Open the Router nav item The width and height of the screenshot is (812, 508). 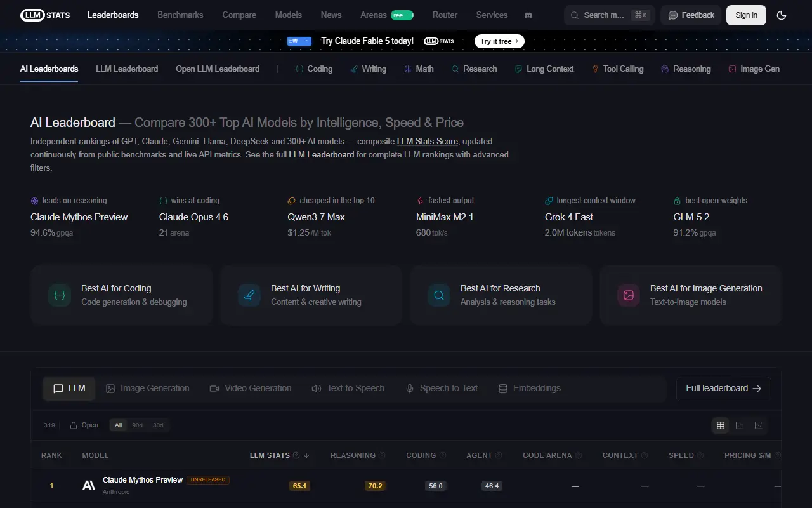pyautogui.click(x=445, y=15)
